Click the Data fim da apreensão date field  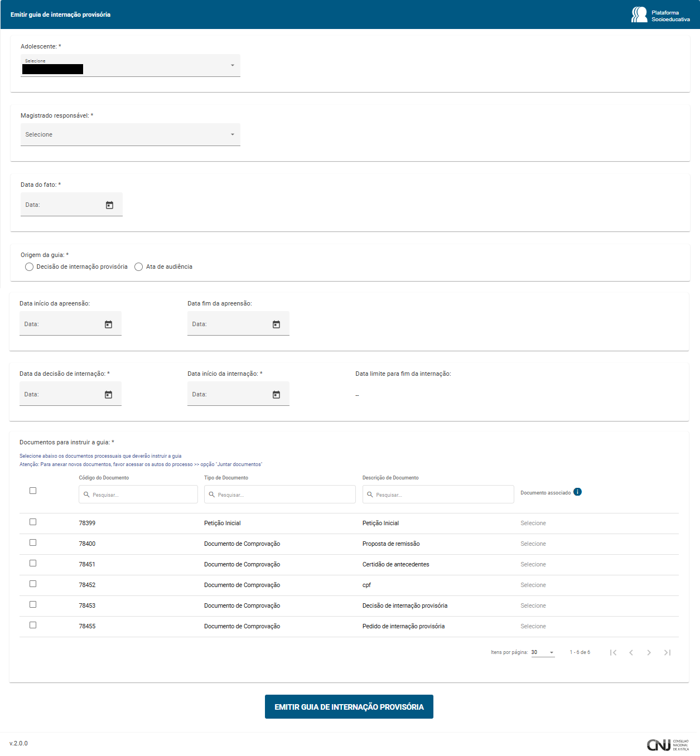click(238, 324)
